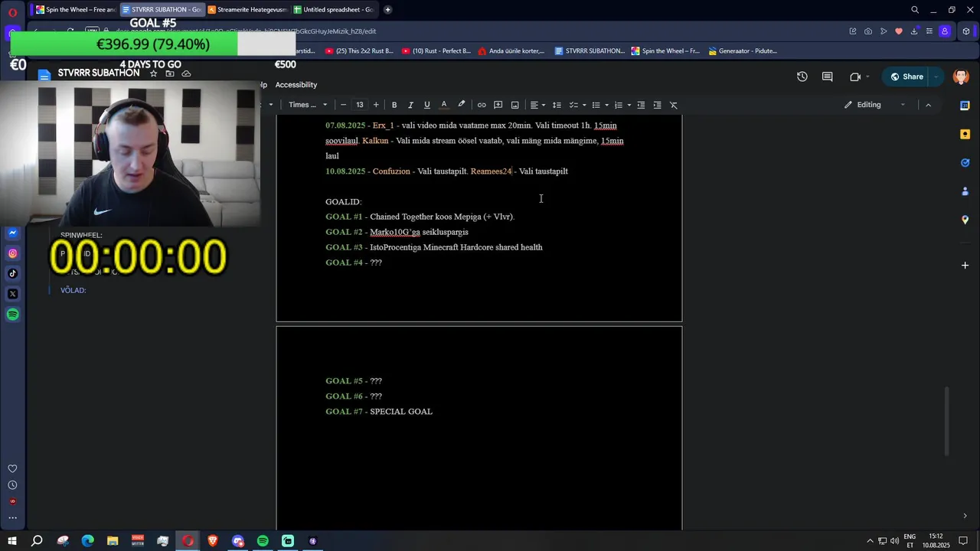Open the highlight color pen tool
Viewport: 980px width, 551px height.
click(461, 105)
